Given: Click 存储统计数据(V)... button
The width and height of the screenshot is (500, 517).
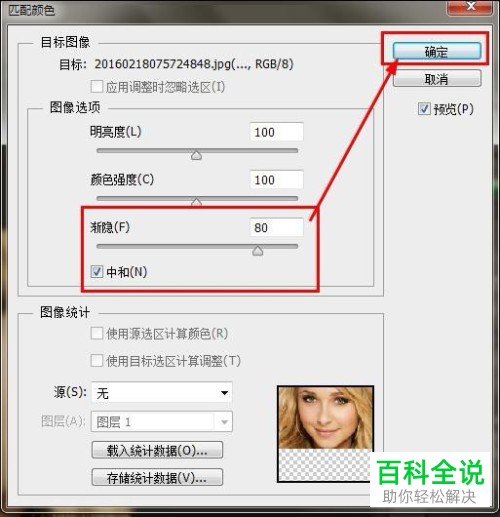Looking at the screenshot, I should [157, 477].
